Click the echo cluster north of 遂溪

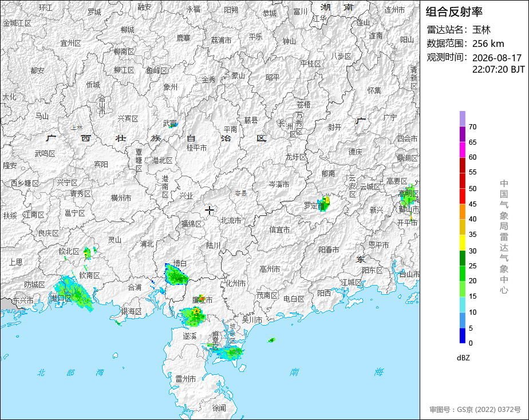click(193, 317)
